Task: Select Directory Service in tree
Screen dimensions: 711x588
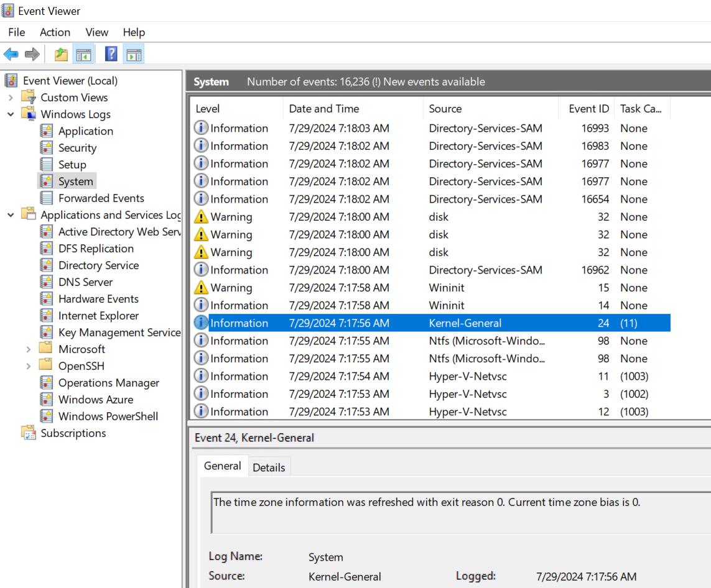Action: [98, 265]
